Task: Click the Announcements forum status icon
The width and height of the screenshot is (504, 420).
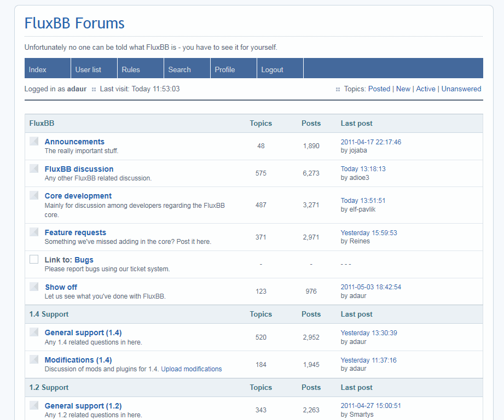Action: (x=34, y=141)
